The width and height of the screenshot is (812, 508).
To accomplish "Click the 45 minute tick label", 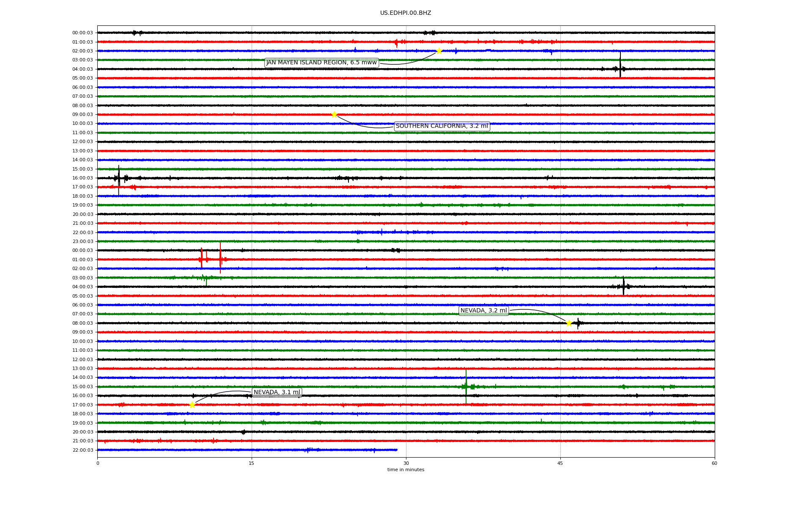I will (x=560, y=463).
